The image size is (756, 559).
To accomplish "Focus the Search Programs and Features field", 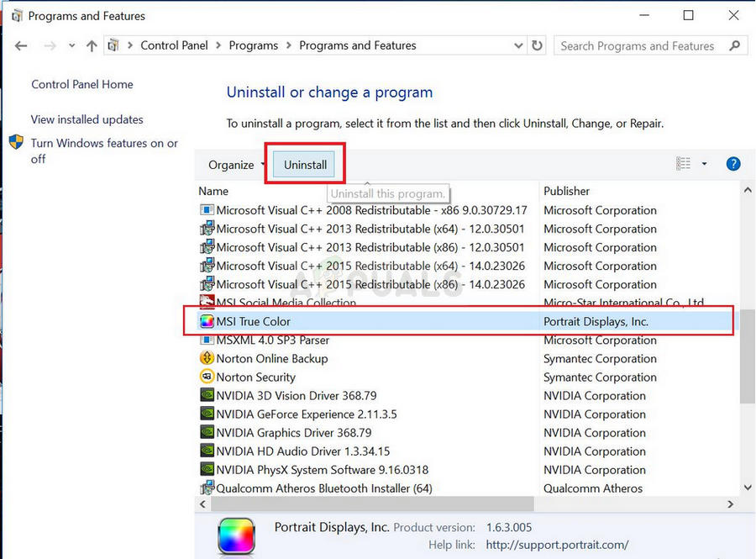I will pos(650,46).
